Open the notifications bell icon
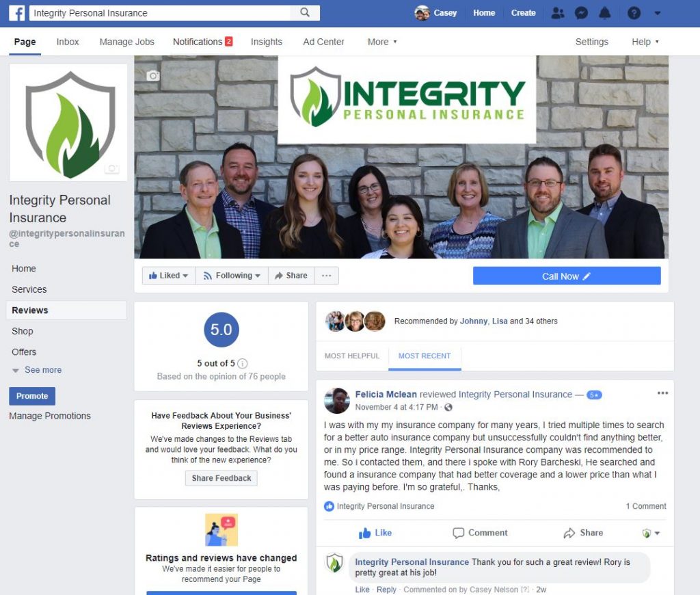This screenshot has height=595, width=700. coord(604,13)
